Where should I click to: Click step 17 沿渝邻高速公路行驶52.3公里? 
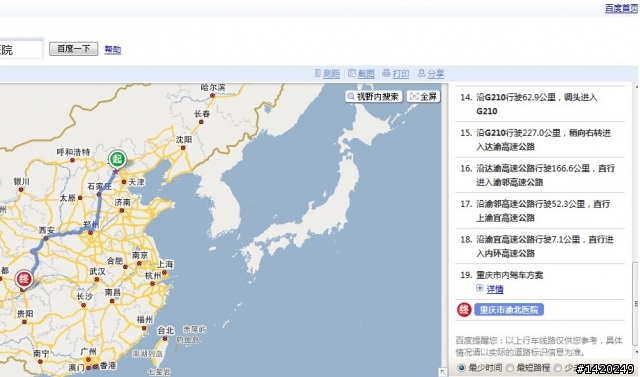[540, 211]
